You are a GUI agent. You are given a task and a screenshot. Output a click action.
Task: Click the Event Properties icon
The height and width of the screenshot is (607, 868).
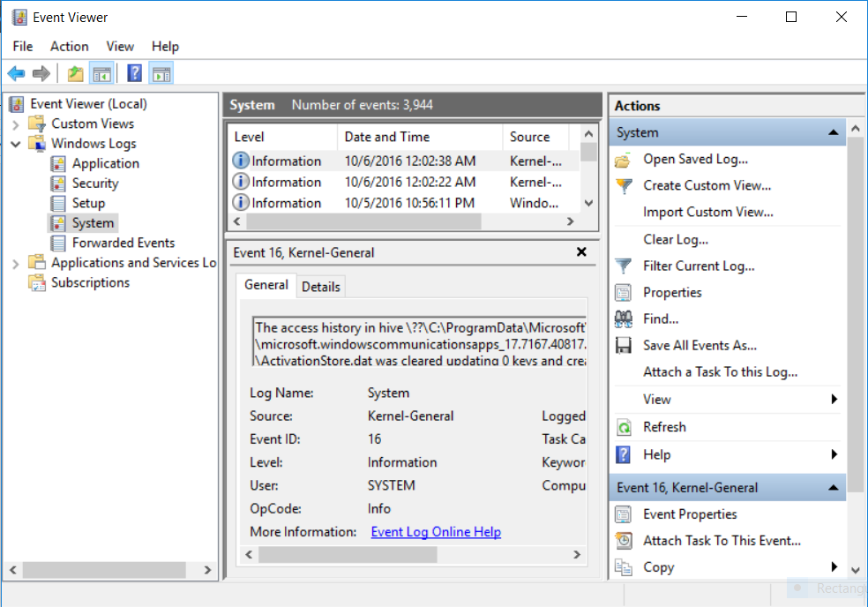[x=624, y=514]
